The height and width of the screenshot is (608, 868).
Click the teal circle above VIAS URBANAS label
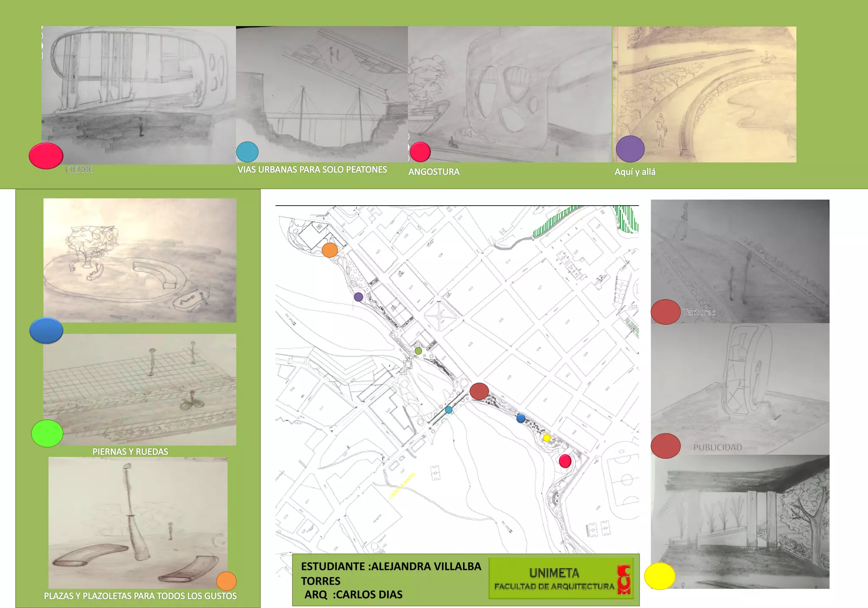[247, 152]
